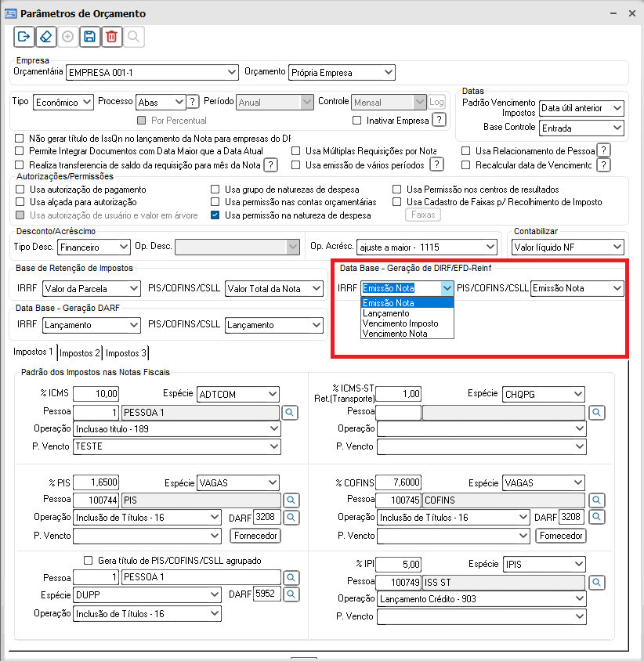The width and height of the screenshot is (644, 661).
Task: Click the save floppy disk icon
Action: click(89, 37)
